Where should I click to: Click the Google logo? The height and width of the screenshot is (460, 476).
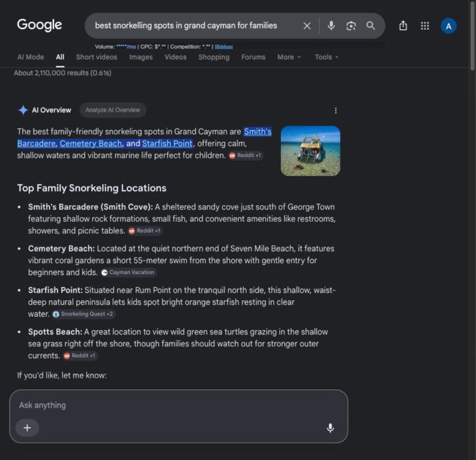pyautogui.click(x=40, y=25)
